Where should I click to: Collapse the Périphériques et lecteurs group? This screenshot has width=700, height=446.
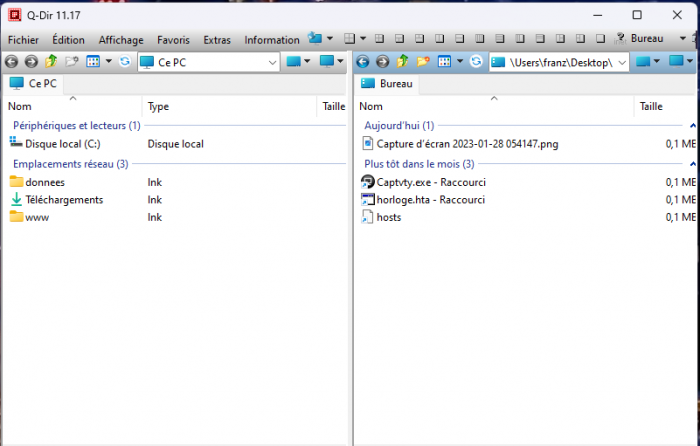click(76, 126)
